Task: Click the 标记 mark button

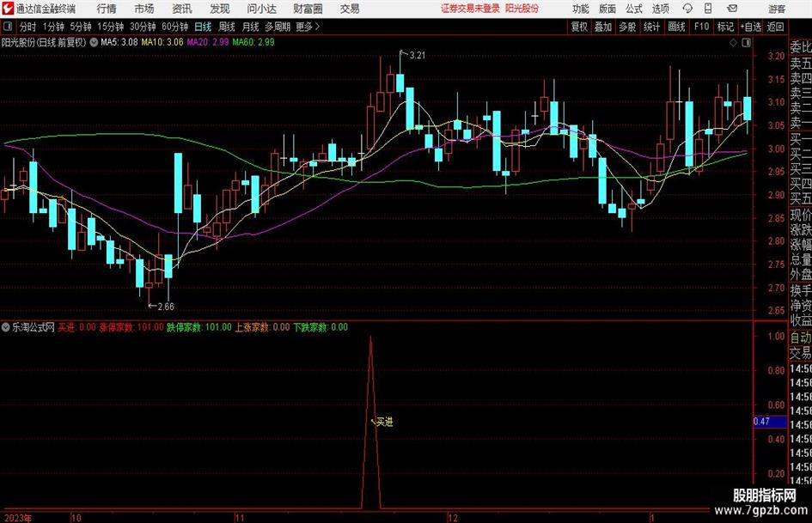Action: pyautogui.click(x=725, y=27)
